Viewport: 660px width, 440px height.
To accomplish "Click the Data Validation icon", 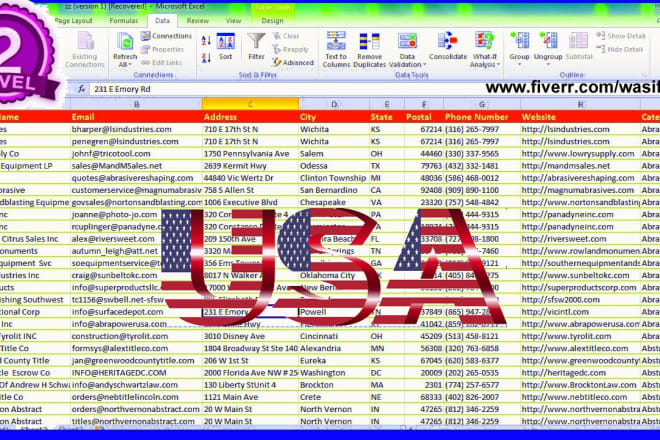I will click(x=407, y=41).
